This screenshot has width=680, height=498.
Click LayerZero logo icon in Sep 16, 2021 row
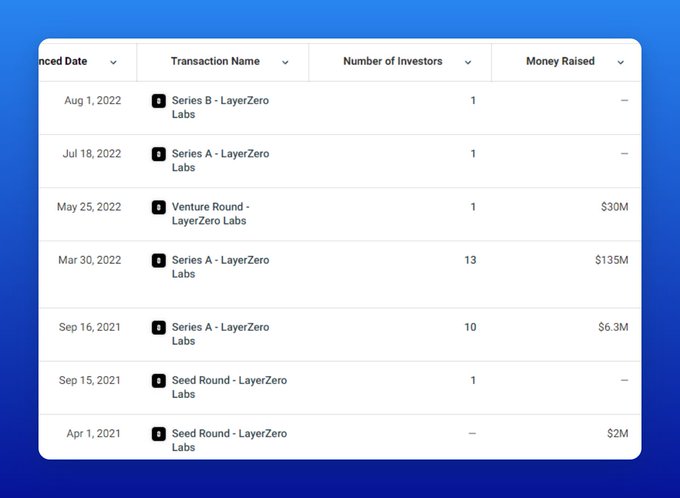click(x=158, y=327)
